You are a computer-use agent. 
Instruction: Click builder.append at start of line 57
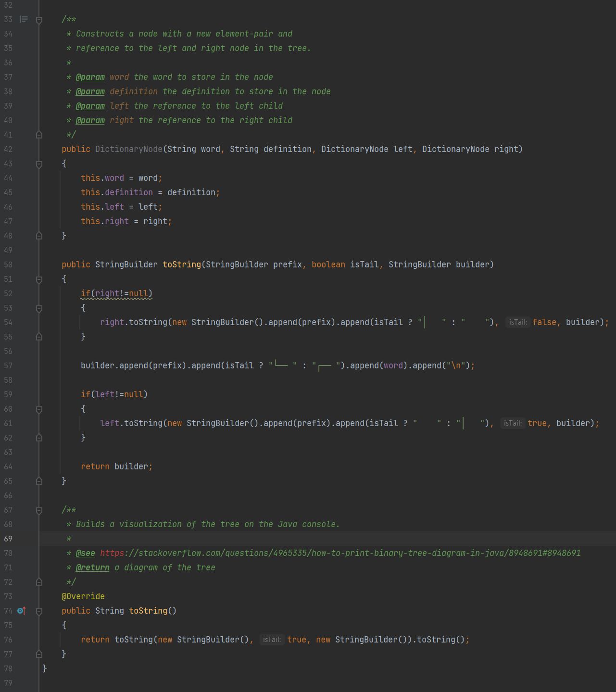(114, 365)
